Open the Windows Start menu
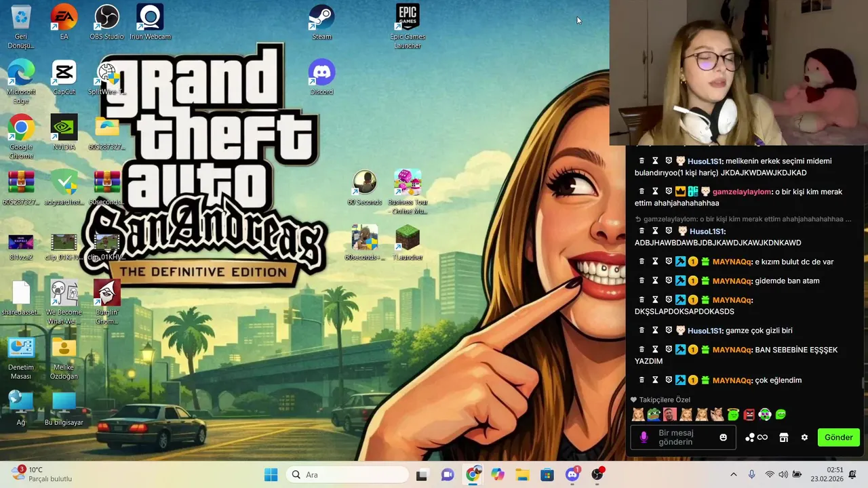This screenshot has width=868, height=488. (271, 474)
